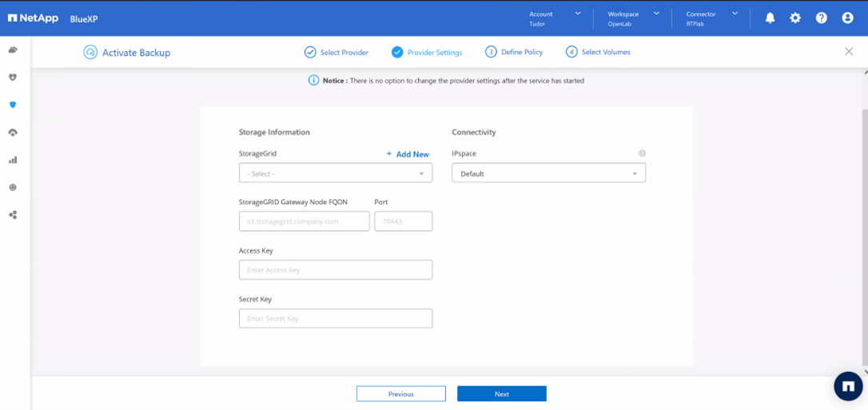Viewport: 868px width, 410px height.
Task: Click the shield protection icon in sidebar
Action: click(x=13, y=78)
